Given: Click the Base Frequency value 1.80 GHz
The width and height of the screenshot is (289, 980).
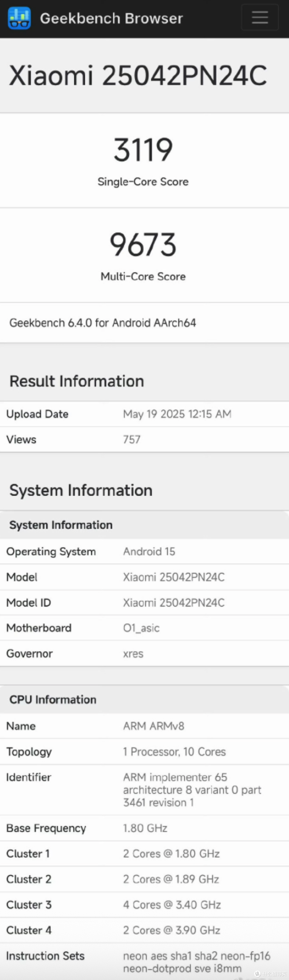Looking at the screenshot, I should point(145,828).
